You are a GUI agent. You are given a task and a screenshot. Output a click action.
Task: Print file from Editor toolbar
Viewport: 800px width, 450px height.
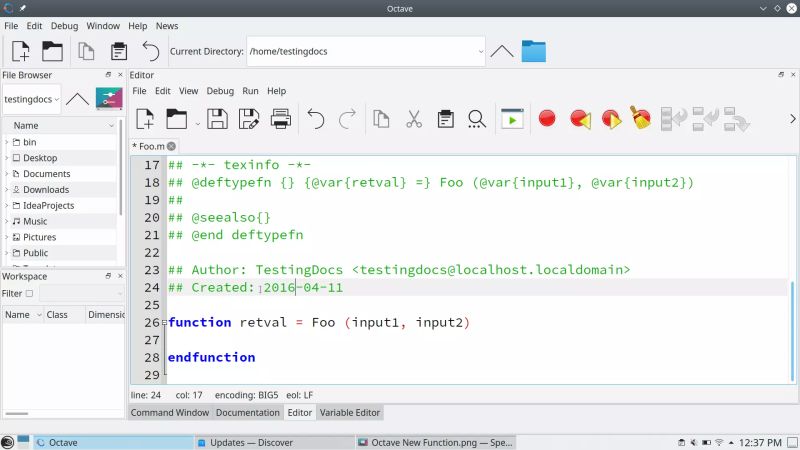tap(281, 119)
